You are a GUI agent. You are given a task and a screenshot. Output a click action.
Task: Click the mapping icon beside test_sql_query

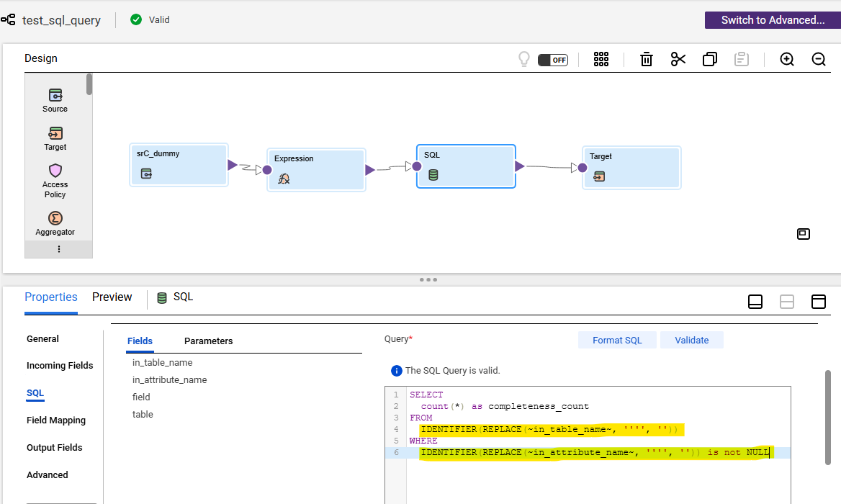point(8,20)
